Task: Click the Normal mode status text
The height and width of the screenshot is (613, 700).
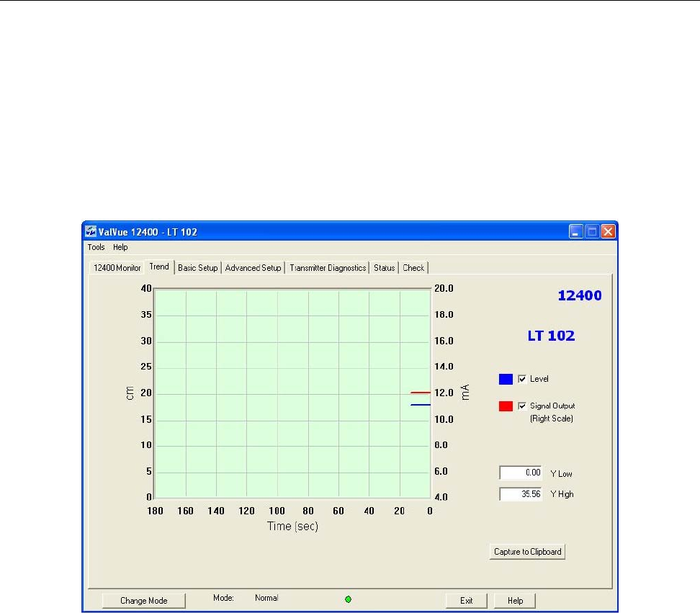Action: (x=266, y=598)
